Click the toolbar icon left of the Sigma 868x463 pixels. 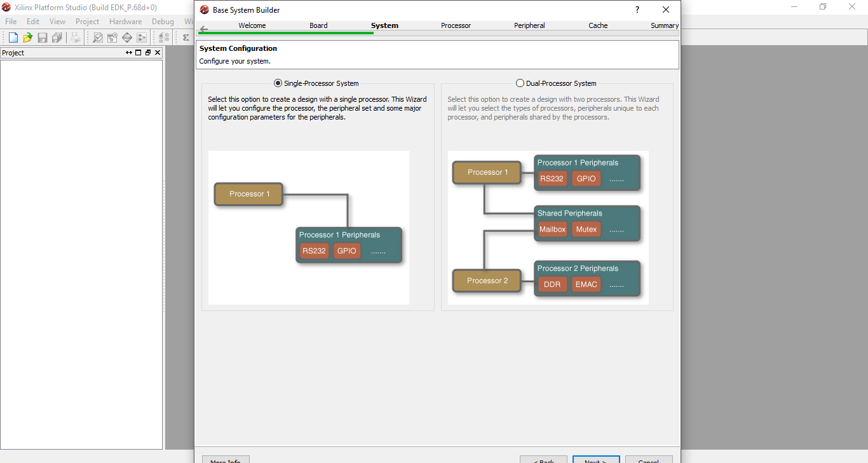[164, 38]
